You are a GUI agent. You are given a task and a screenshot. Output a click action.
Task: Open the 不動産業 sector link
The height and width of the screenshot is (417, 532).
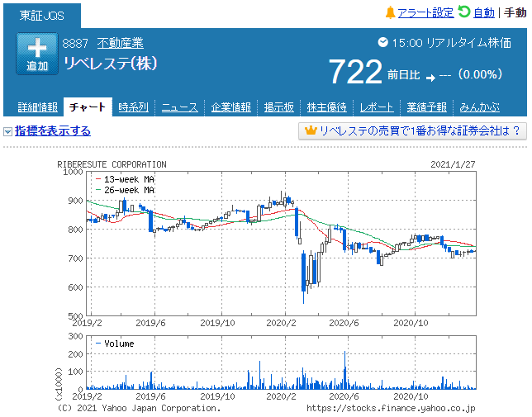coord(120,43)
